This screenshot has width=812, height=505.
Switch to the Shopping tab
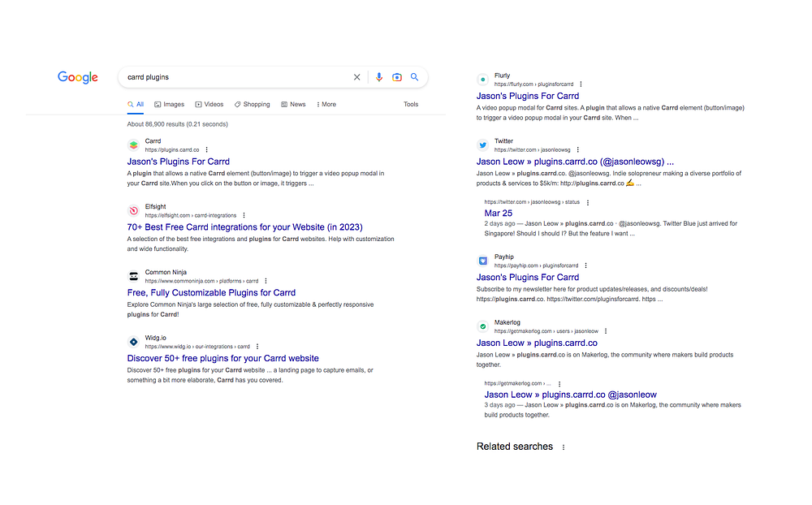[253, 104]
